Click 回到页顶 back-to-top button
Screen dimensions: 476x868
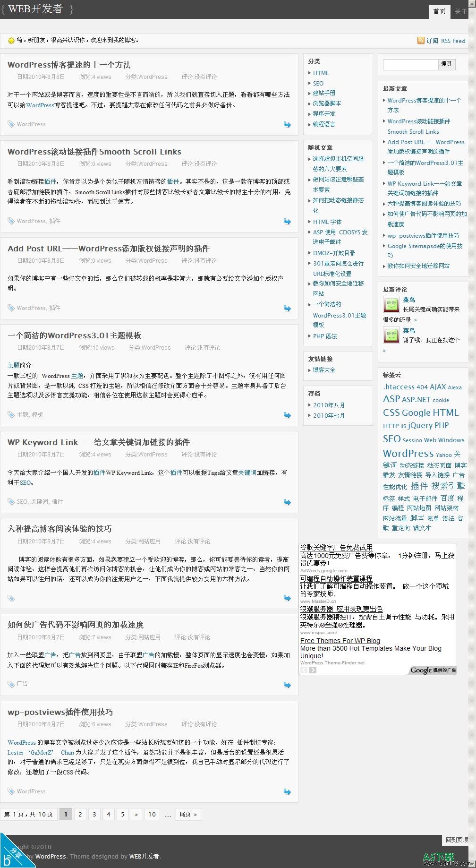pyautogui.click(x=457, y=840)
